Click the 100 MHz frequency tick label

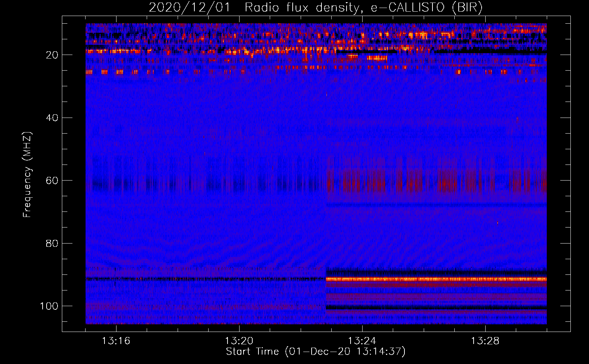49,306
